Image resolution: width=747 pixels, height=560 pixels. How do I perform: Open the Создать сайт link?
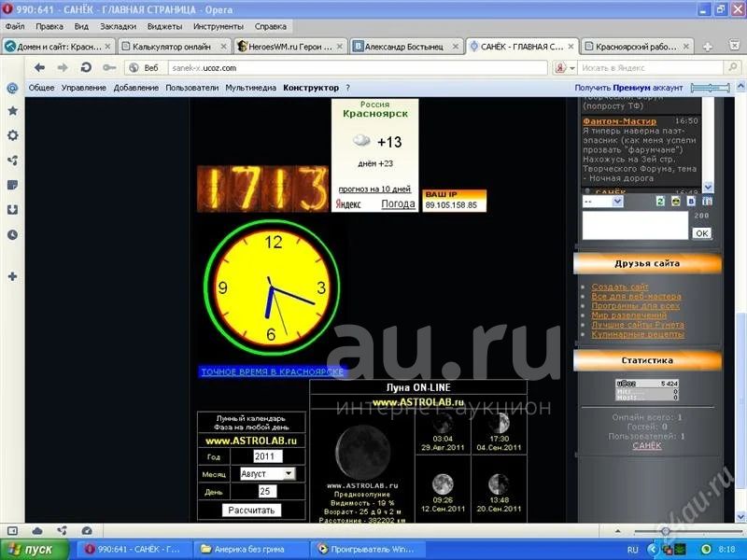tap(620, 287)
